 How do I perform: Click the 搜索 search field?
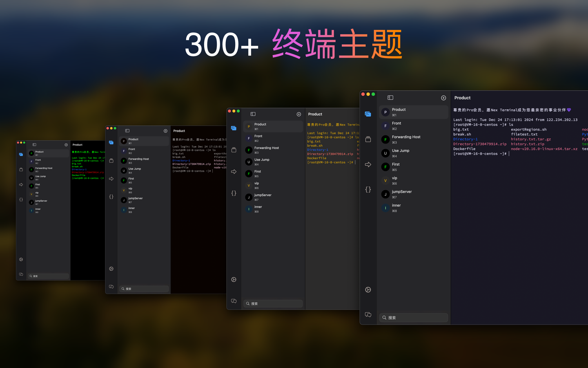coord(413,317)
